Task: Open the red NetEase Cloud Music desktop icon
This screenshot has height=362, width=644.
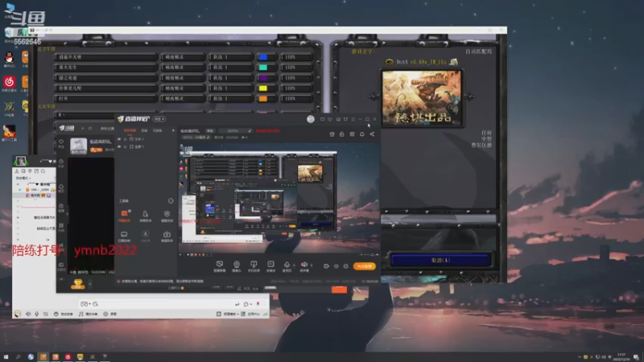Action: tap(9, 82)
